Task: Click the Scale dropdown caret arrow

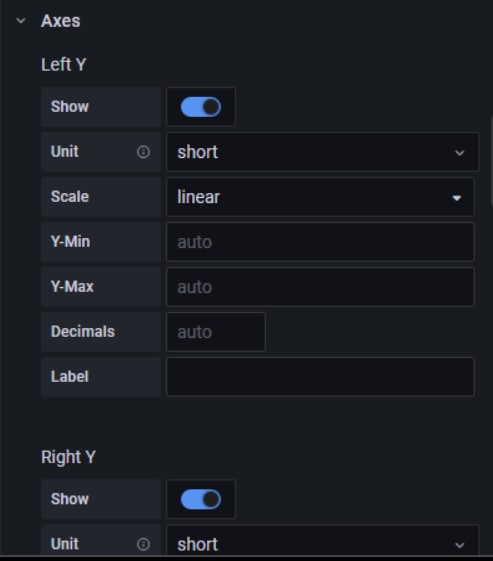Action: pos(456,198)
